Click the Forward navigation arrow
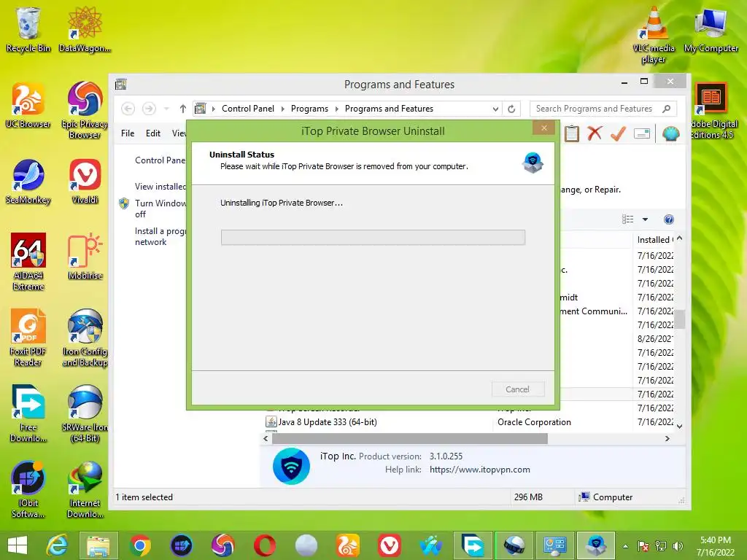Image resolution: width=747 pixels, height=560 pixels. [149, 109]
